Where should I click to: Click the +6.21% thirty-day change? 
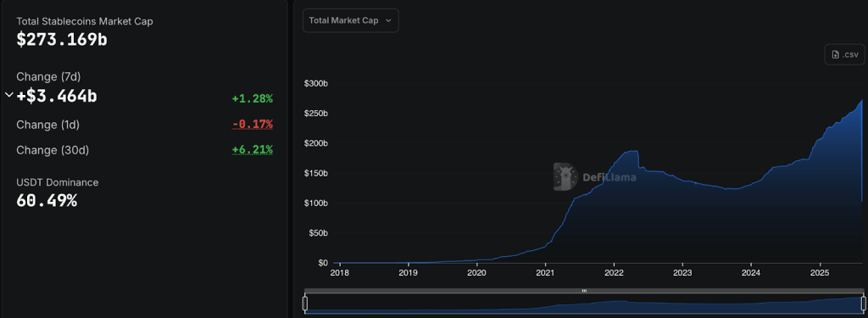[253, 149]
